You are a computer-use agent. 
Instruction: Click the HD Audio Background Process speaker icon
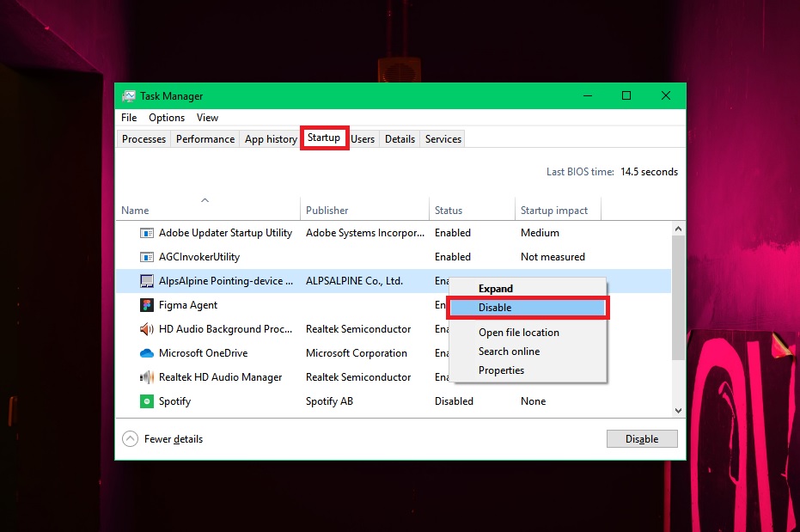pyautogui.click(x=146, y=329)
